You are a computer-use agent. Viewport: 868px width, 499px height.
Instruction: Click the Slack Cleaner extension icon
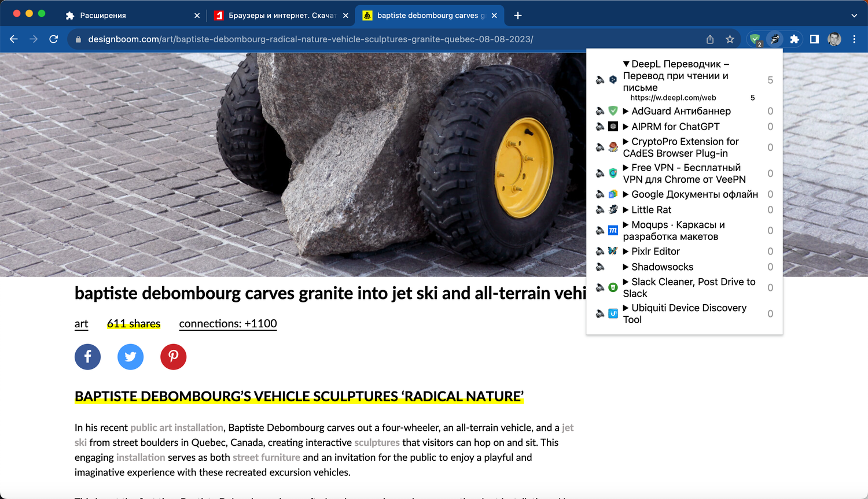pos(613,288)
